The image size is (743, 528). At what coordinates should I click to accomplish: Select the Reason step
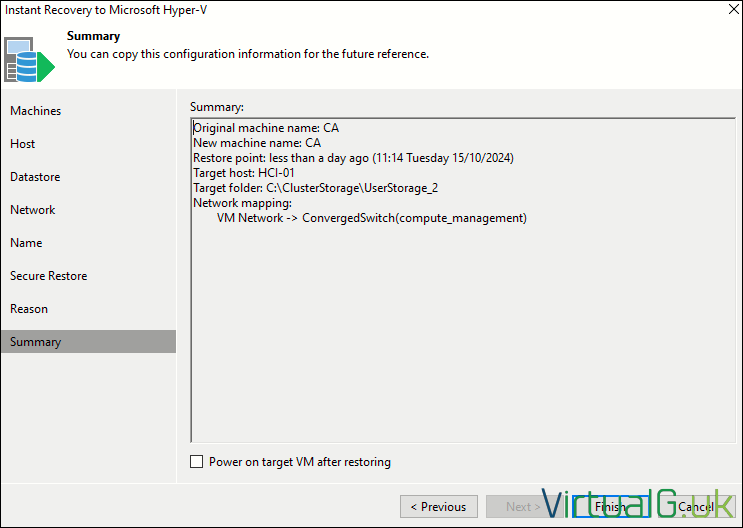29,309
